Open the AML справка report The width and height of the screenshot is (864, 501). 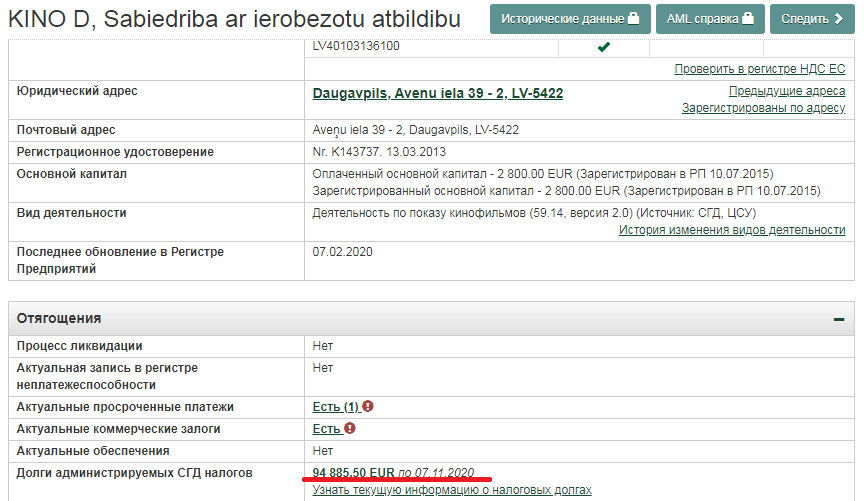711,19
